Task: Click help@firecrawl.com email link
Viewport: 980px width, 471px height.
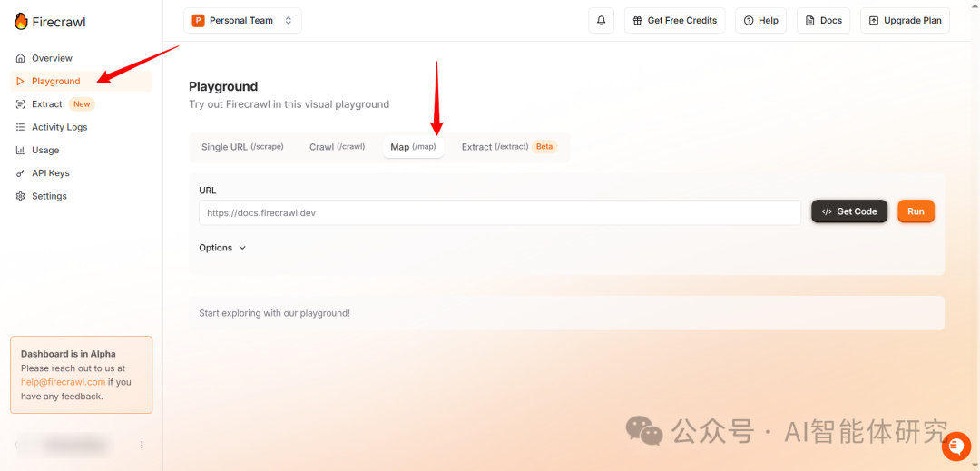Action: (64, 382)
